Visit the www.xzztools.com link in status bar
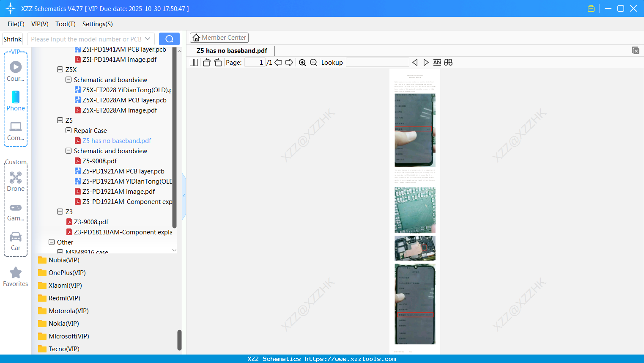 click(x=350, y=359)
